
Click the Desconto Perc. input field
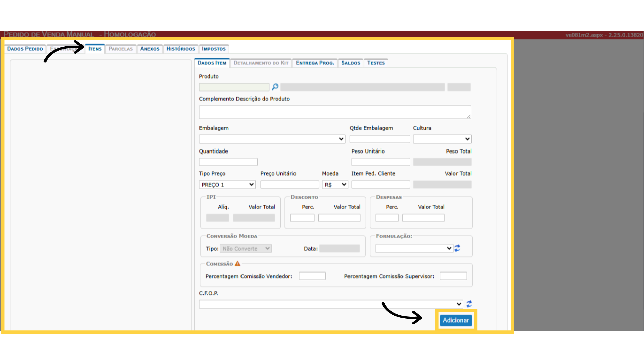coord(302,218)
